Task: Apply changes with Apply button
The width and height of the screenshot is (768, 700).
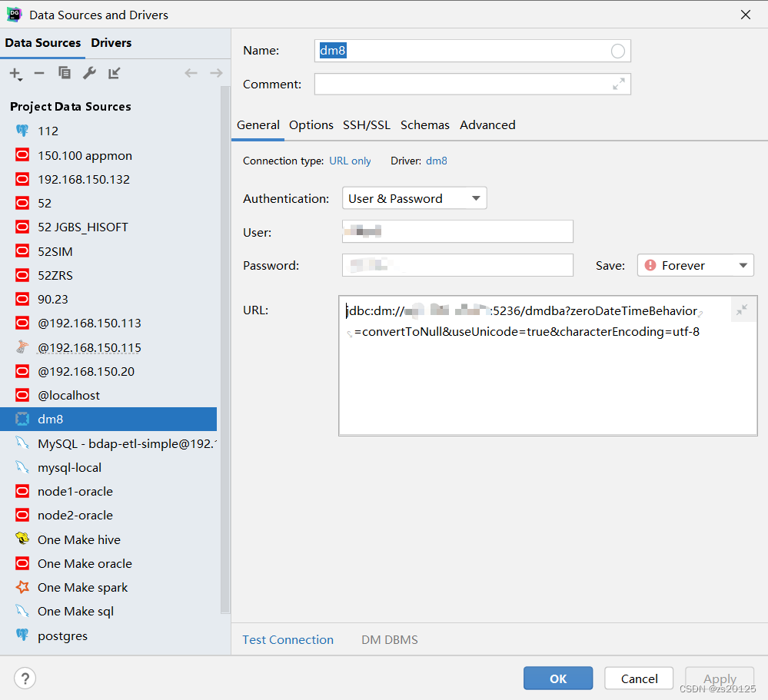Action: [719, 678]
